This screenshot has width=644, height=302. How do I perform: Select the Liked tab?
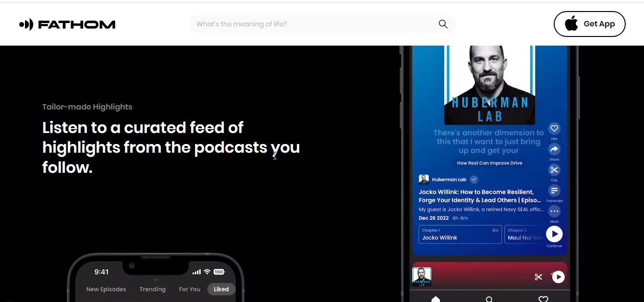tap(221, 289)
